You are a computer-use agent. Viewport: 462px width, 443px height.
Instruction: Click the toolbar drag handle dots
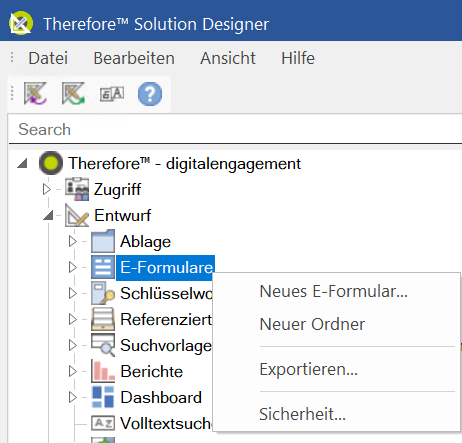click(x=12, y=93)
